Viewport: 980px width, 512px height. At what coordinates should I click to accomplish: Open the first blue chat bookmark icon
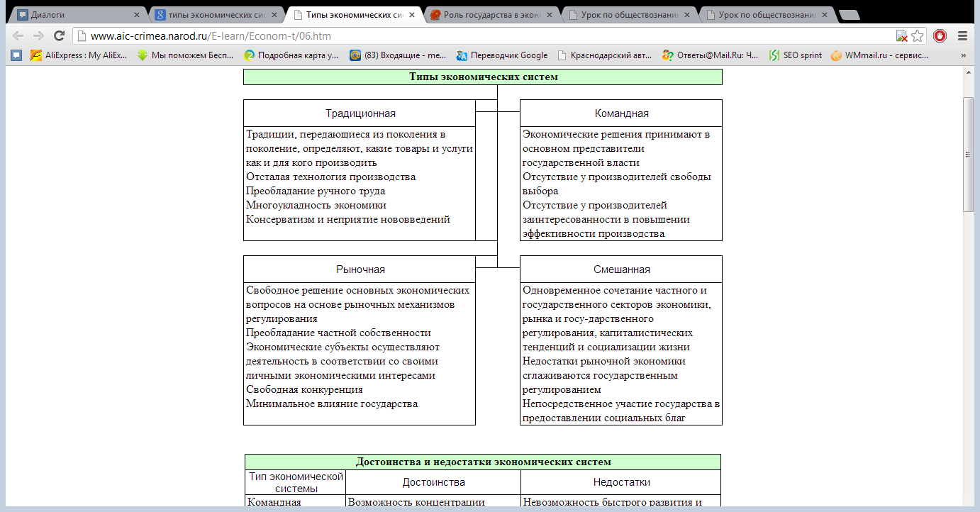pyautogui.click(x=16, y=55)
